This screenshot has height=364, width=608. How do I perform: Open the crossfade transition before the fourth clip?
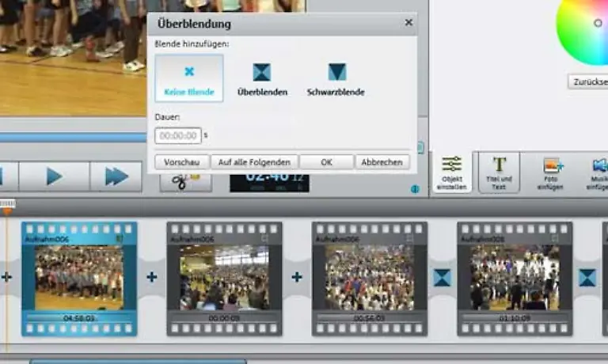[x=442, y=277]
